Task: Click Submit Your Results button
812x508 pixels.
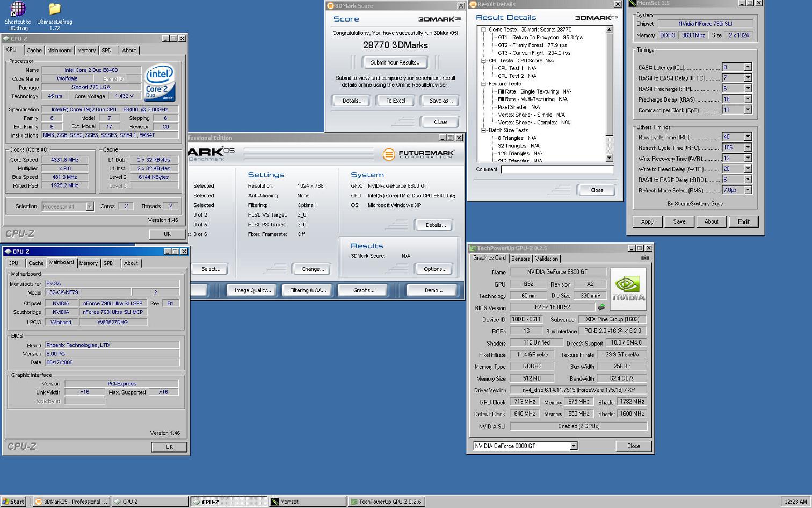Action: (395, 62)
